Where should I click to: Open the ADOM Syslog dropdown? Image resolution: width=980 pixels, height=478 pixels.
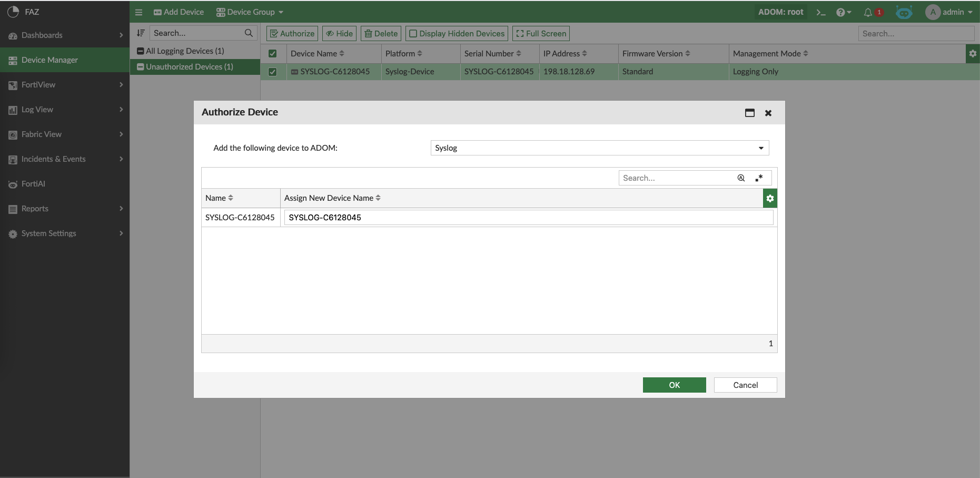click(599, 148)
